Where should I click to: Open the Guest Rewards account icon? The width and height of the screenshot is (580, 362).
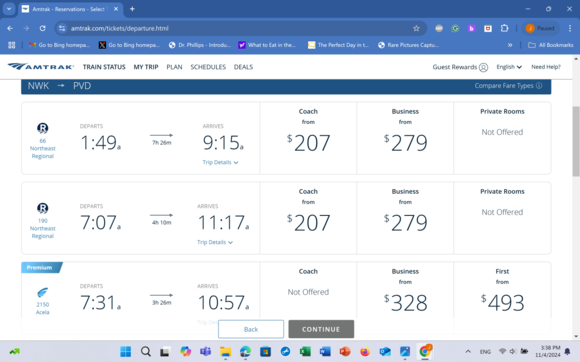483,67
